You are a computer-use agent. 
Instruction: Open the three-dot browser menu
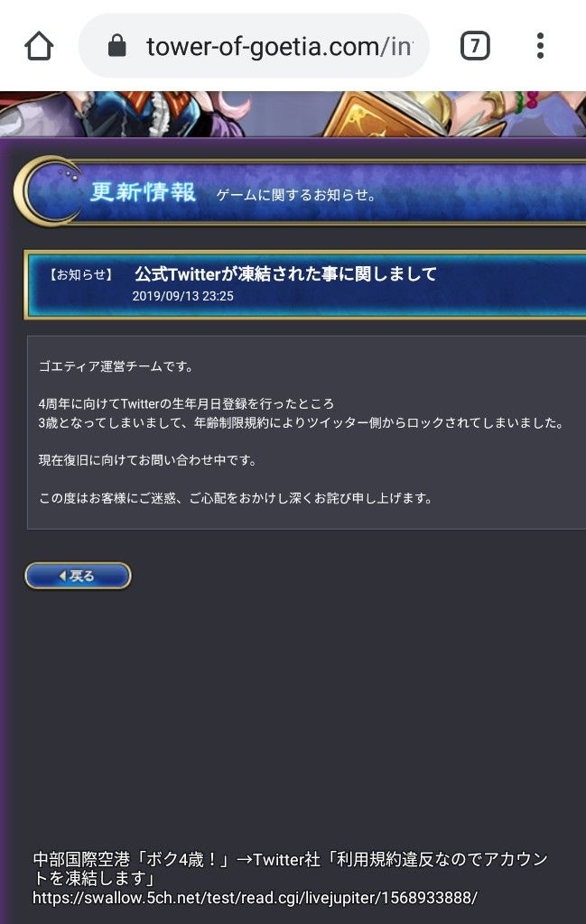pyautogui.click(x=540, y=46)
